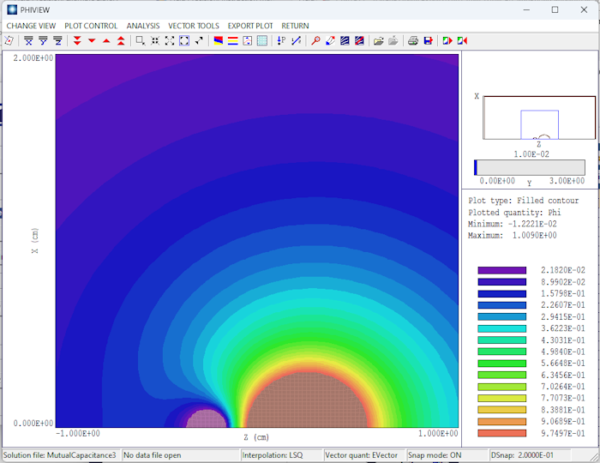
Task: Click the 'Vector quant: EVector' status entry
Action: pos(361,455)
